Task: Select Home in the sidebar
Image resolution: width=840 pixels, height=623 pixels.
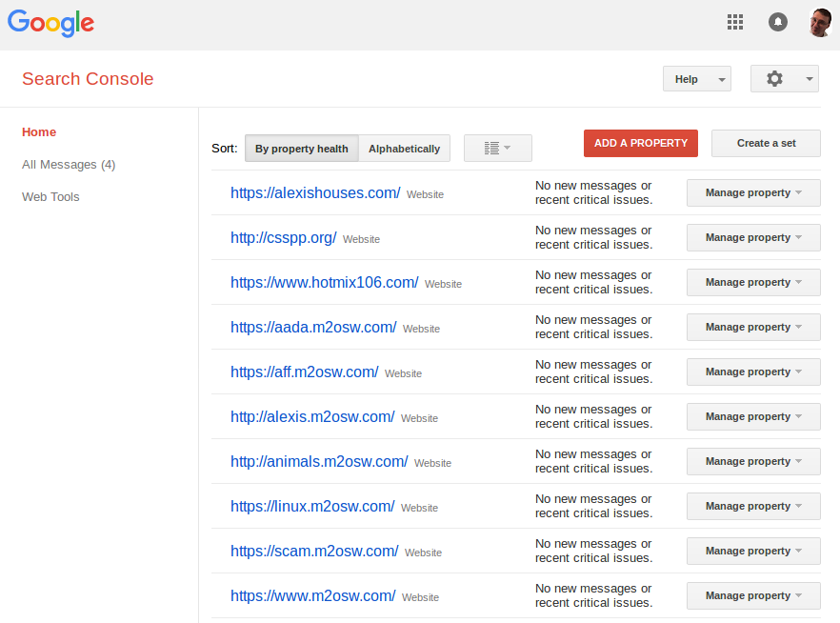Action: pyautogui.click(x=39, y=131)
